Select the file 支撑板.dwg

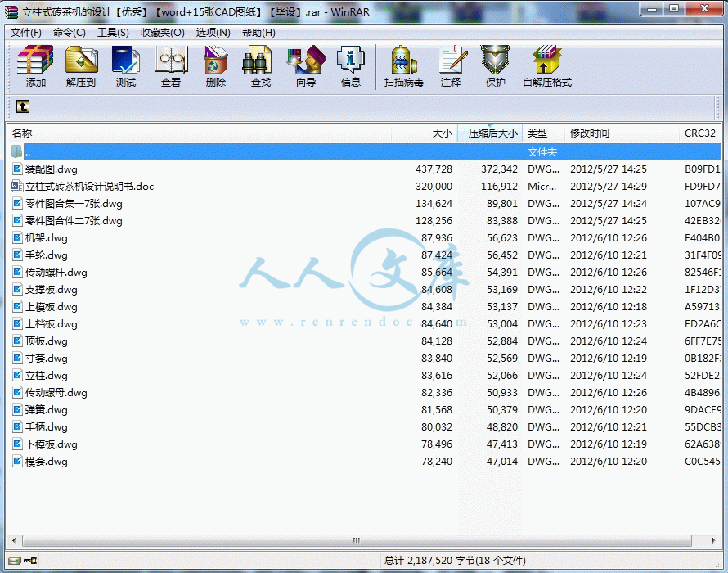tap(51, 290)
